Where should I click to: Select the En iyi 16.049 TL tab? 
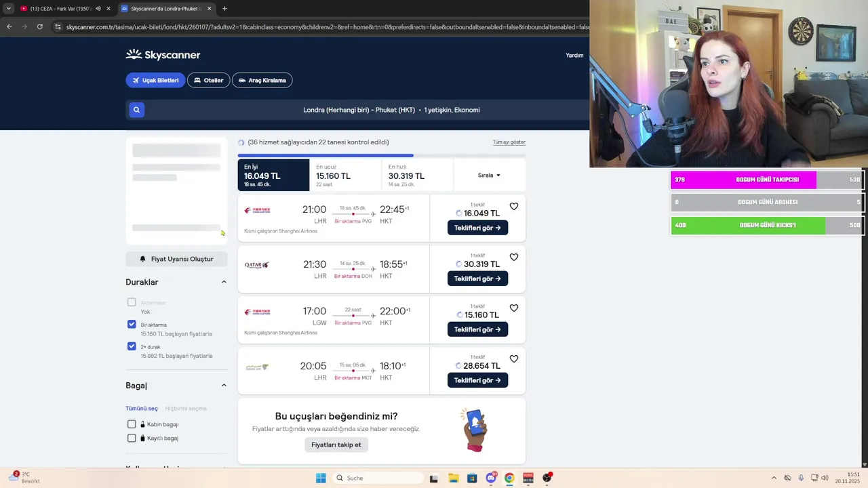pos(273,175)
